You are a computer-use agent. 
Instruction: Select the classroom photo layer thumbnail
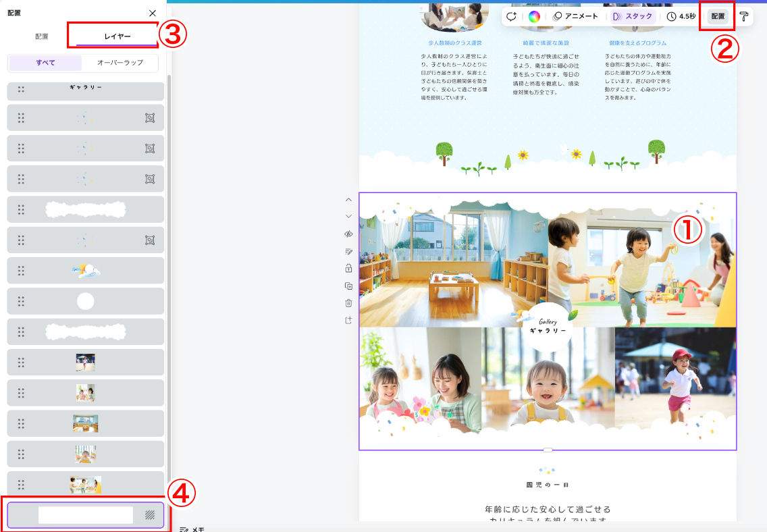coord(86,423)
